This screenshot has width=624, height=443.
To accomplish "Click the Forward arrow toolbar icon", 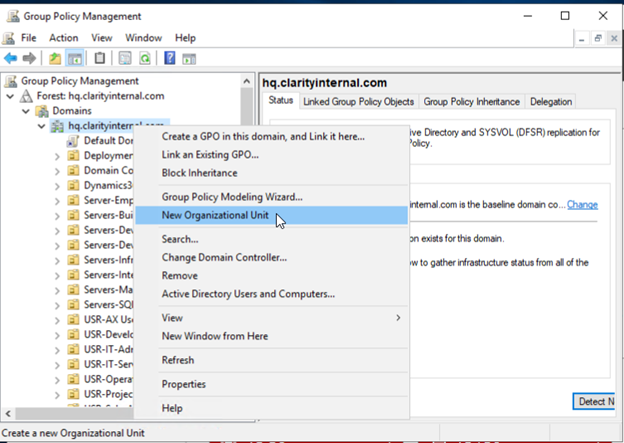I will (29, 59).
